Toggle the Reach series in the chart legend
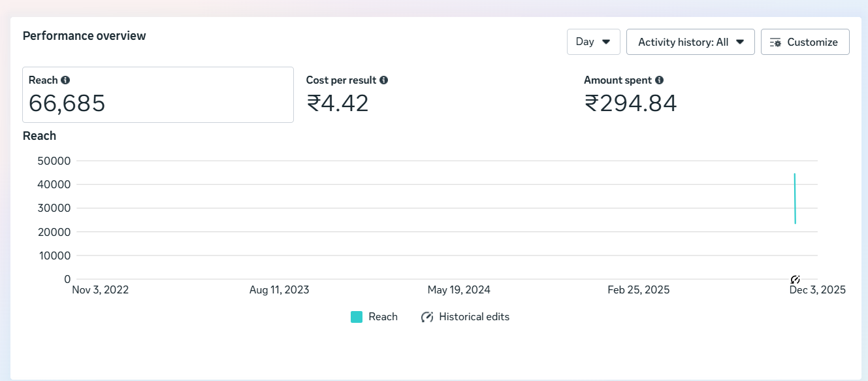The width and height of the screenshot is (868, 381). pos(383,317)
